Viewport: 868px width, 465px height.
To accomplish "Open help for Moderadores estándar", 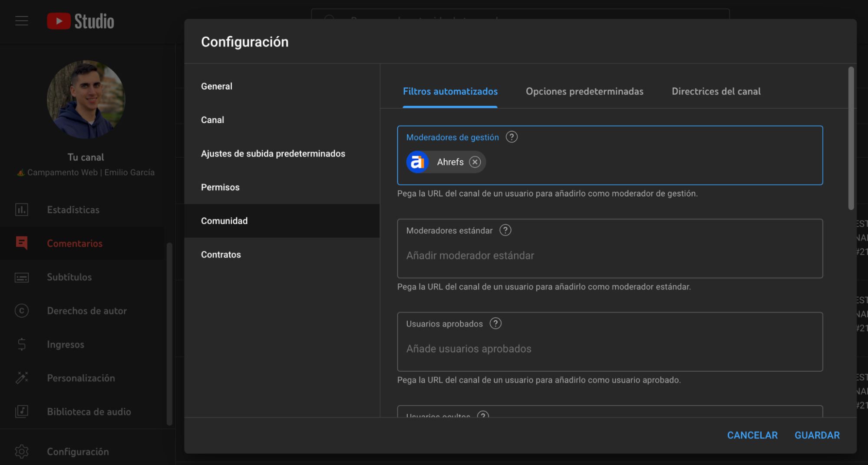I will pos(505,230).
